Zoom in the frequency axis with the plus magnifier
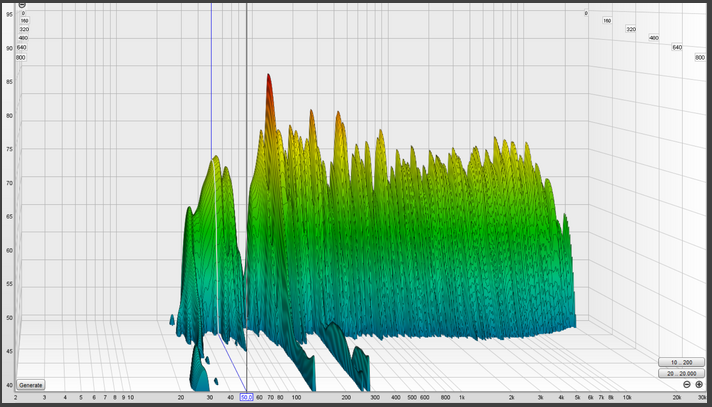712x407 pixels. pos(699,385)
